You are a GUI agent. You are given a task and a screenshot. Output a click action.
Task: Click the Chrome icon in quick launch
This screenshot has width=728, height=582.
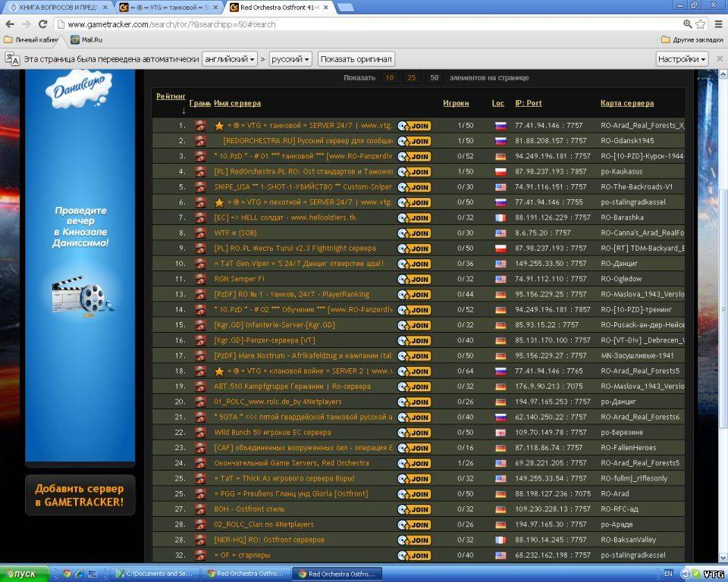[67, 574]
